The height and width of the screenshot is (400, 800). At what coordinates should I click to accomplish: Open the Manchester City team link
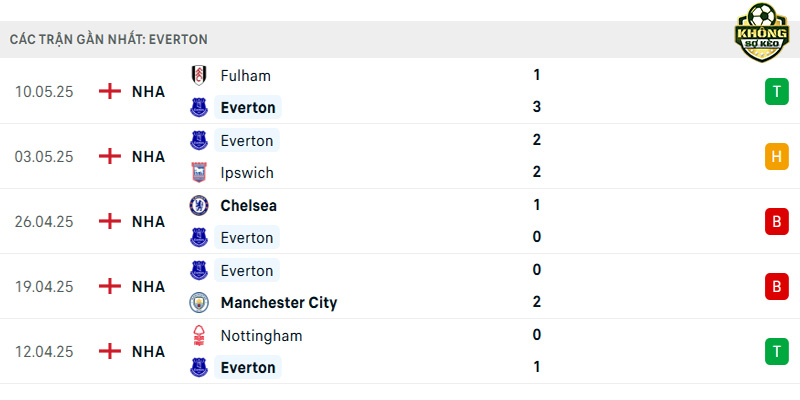pyautogui.click(x=279, y=303)
